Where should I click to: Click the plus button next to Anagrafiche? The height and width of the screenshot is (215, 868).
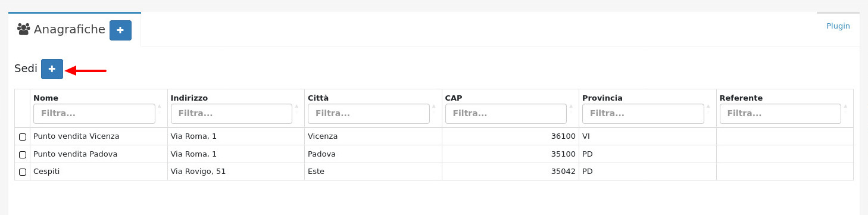pos(120,30)
